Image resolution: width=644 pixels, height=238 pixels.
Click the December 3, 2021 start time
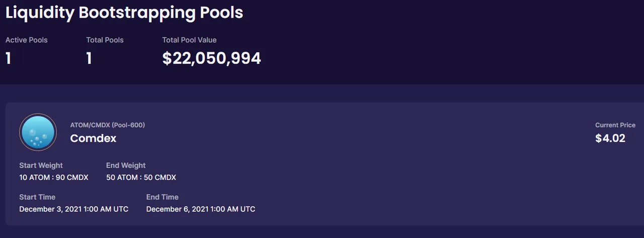[74, 209]
